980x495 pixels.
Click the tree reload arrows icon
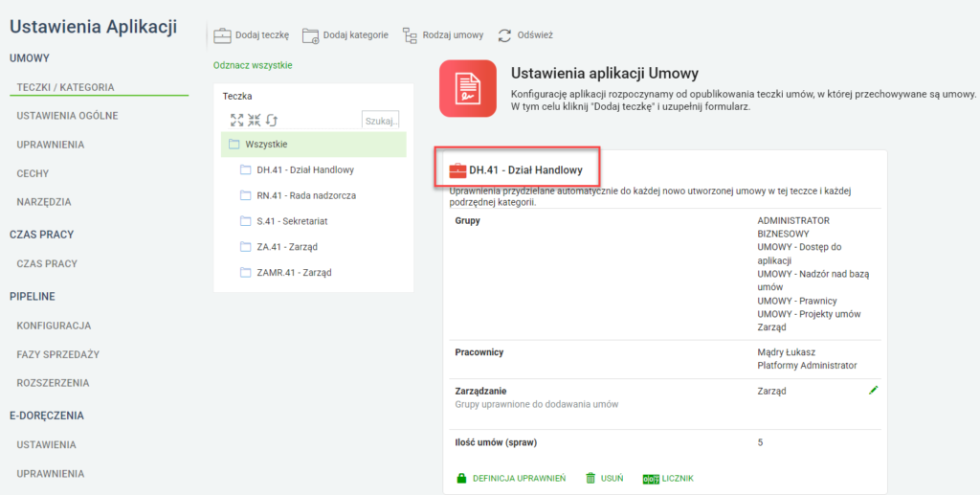(x=271, y=120)
